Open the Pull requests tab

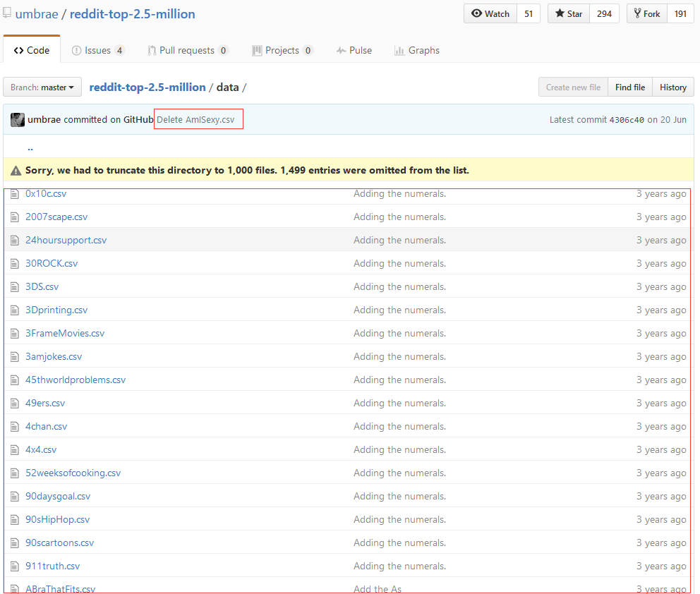point(188,50)
